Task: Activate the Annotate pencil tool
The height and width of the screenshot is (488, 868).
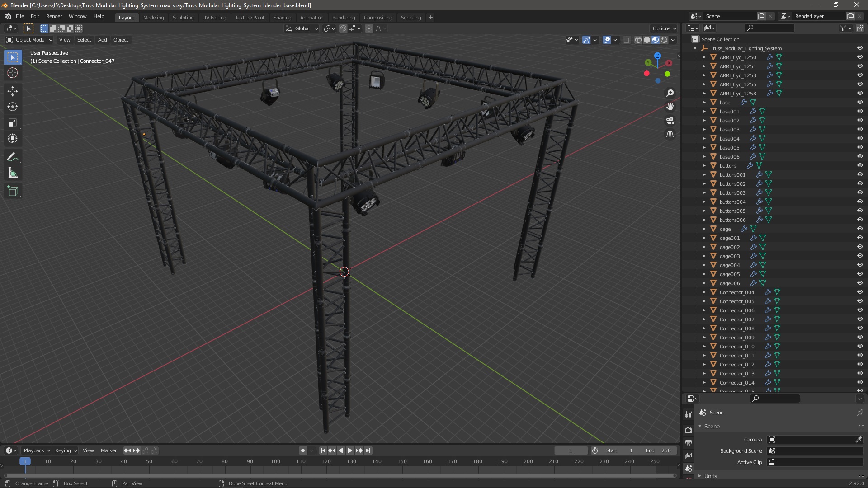Action: (13, 157)
